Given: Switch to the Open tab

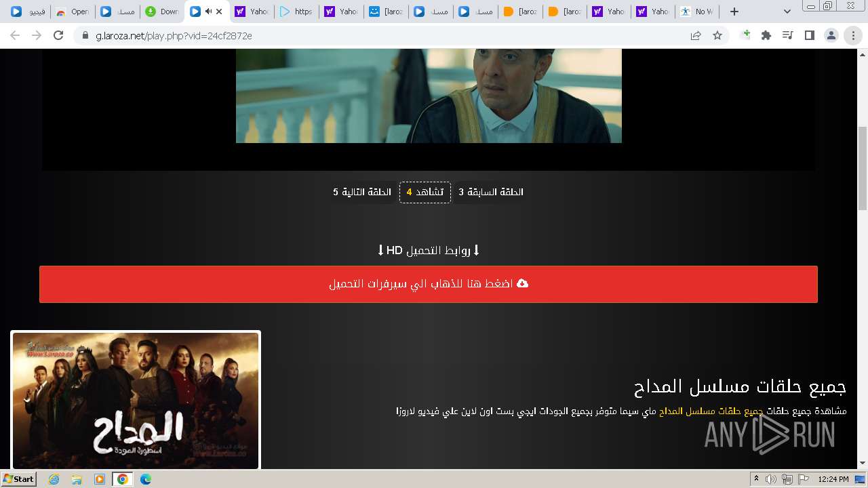Looking at the screenshot, I should (72, 12).
